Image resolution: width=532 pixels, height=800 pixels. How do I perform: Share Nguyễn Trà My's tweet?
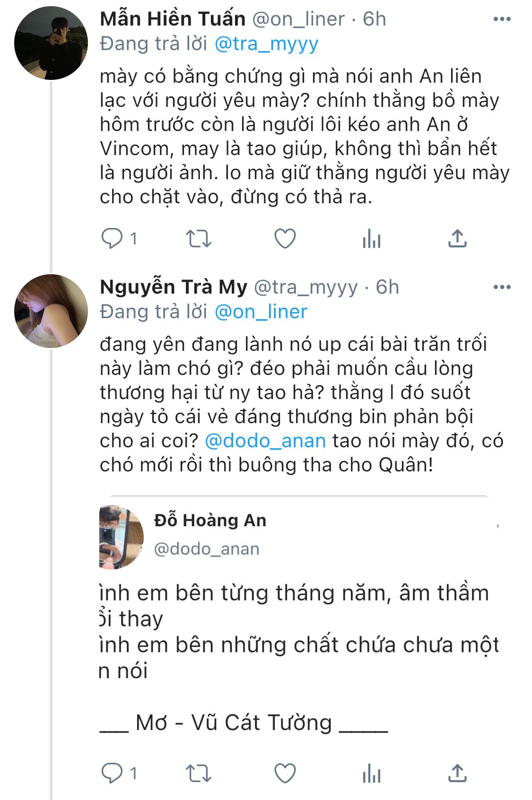tap(457, 774)
